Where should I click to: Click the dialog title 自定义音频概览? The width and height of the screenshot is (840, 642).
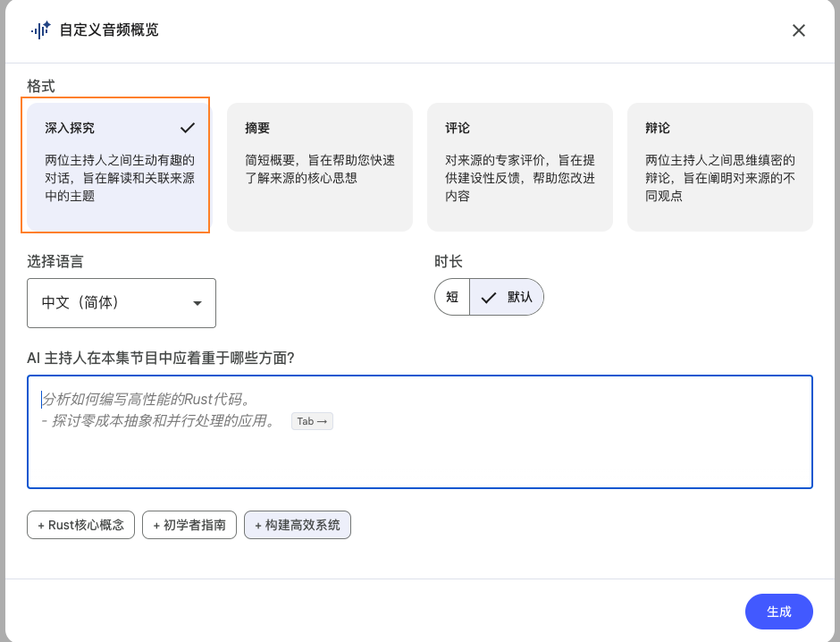pos(109,30)
